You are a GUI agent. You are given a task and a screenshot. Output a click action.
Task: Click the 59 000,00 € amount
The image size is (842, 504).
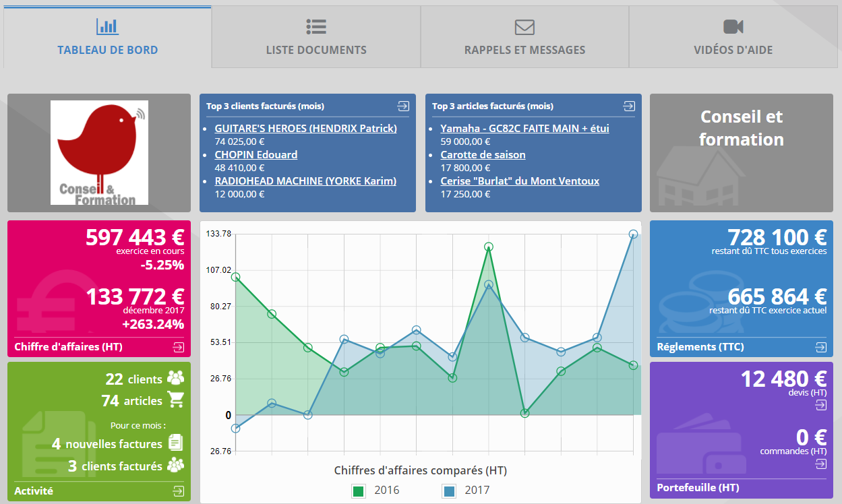[465, 141]
